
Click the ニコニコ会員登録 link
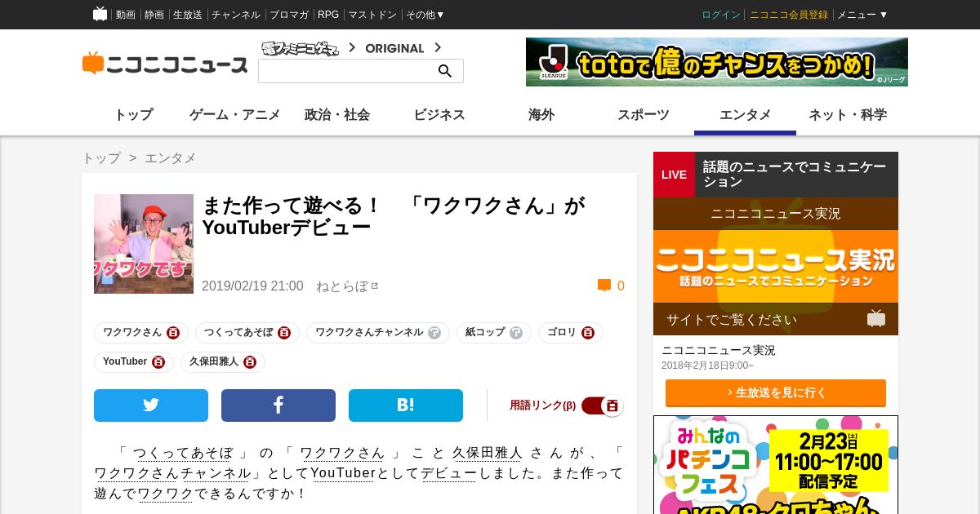789,15
